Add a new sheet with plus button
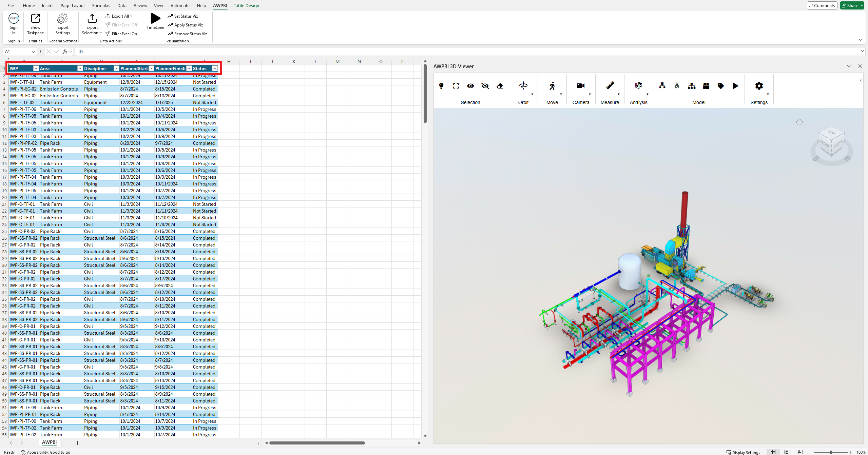This screenshot has height=455, width=868. click(77, 443)
